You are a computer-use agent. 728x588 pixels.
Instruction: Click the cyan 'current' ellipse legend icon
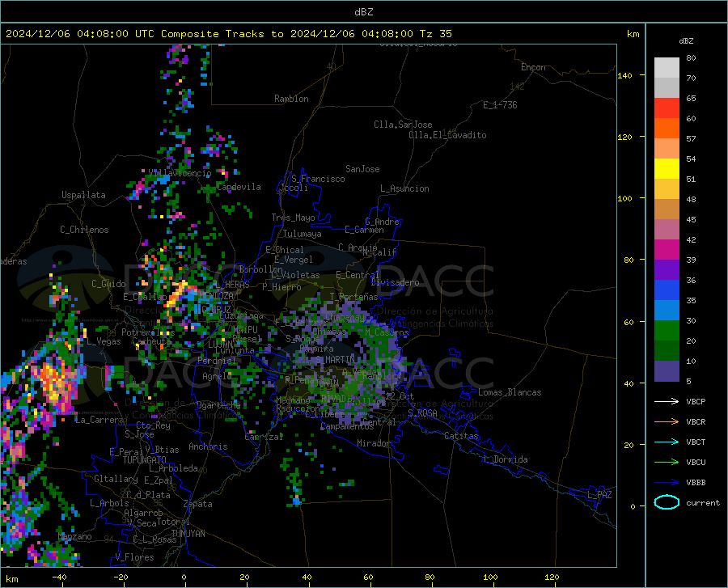[x=667, y=502]
